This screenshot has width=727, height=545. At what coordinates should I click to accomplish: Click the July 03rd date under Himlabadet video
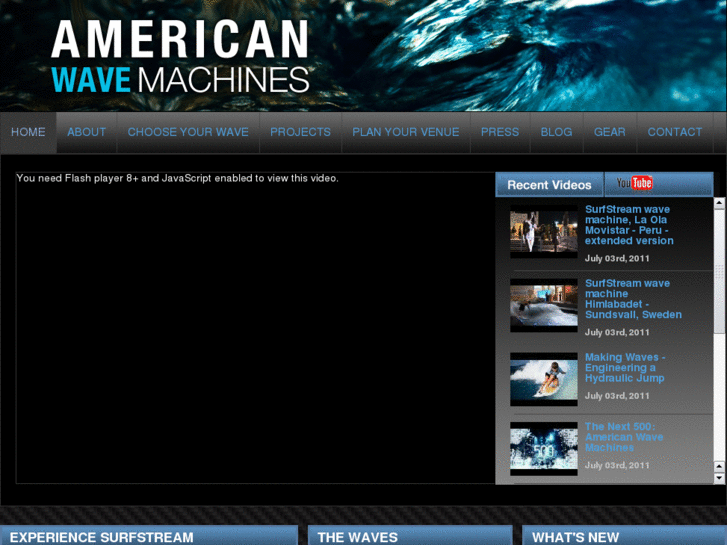click(x=617, y=332)
